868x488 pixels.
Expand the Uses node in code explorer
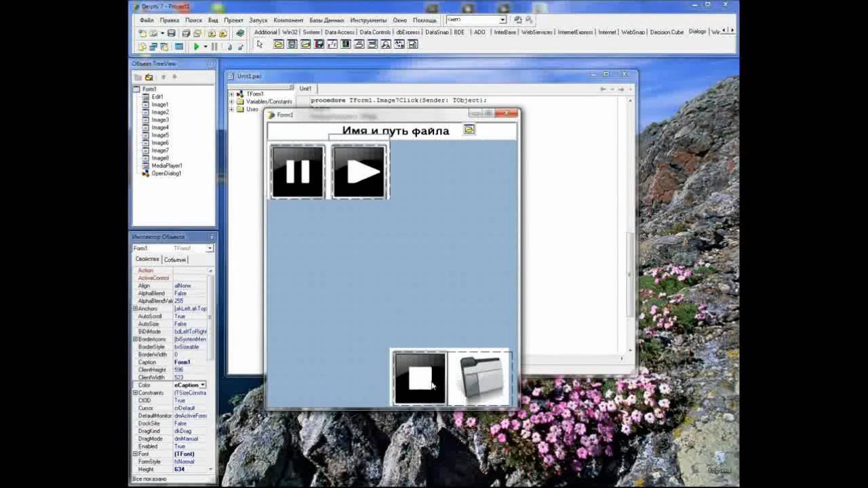pos(231,109)
